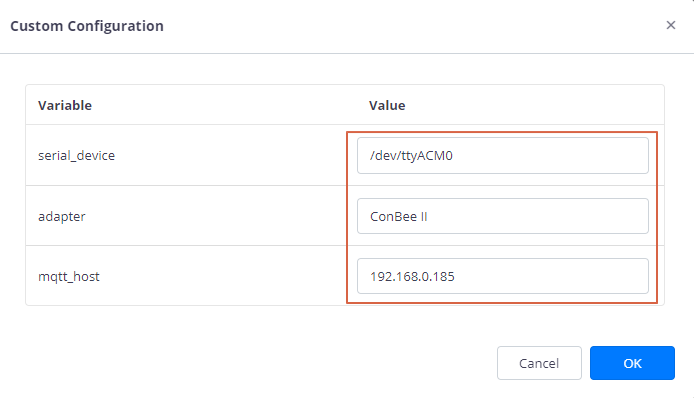Select the serial_device table row
Viewport: 694px width, 398px height.
[x=345, y=155]
